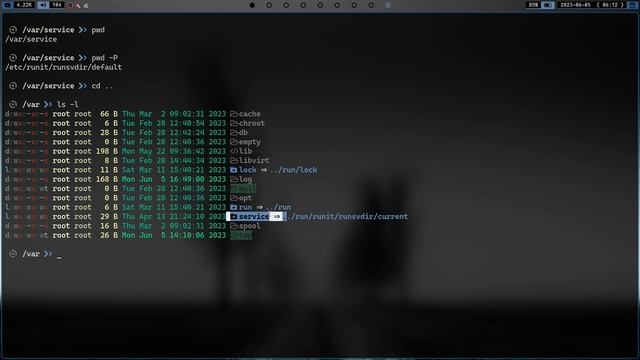Click the 89% battery percentage

(533, 5)
